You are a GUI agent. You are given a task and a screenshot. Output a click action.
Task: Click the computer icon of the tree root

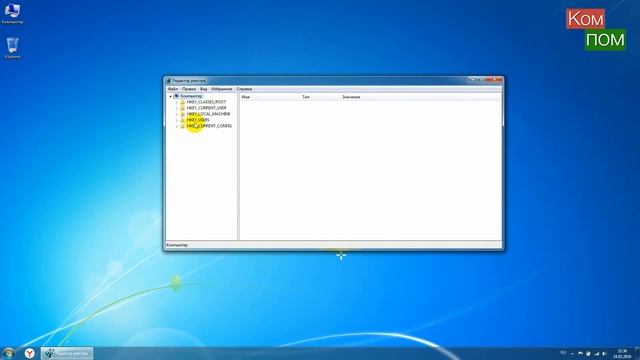(176, 96)
